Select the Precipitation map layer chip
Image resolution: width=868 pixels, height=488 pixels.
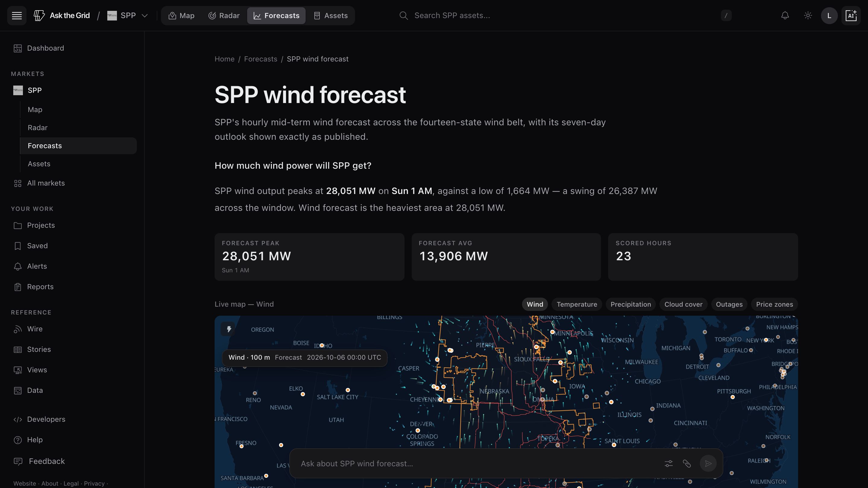coord(631,305)
